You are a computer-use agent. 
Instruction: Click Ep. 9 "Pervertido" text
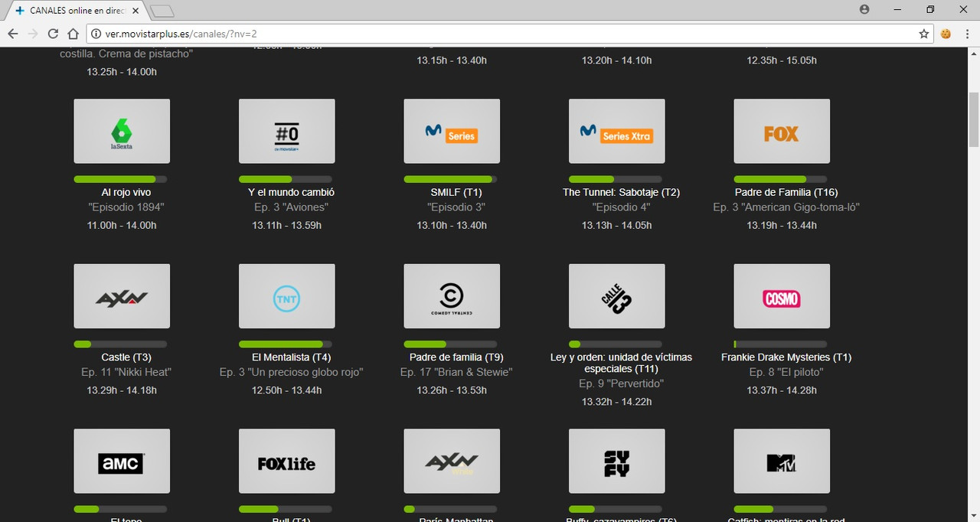(x=622, y=384)
